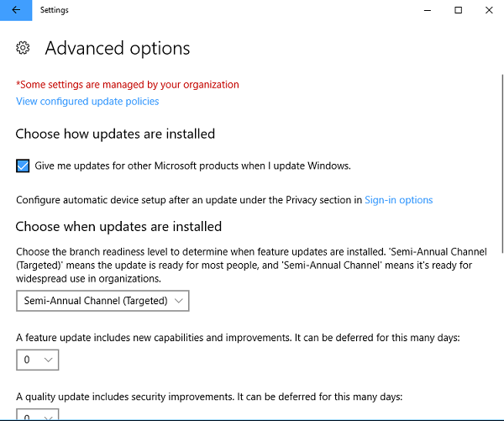Click the scrollbar track below the thumb
The width and height of the screenshot is (504, 421).
tap(500, 336)
